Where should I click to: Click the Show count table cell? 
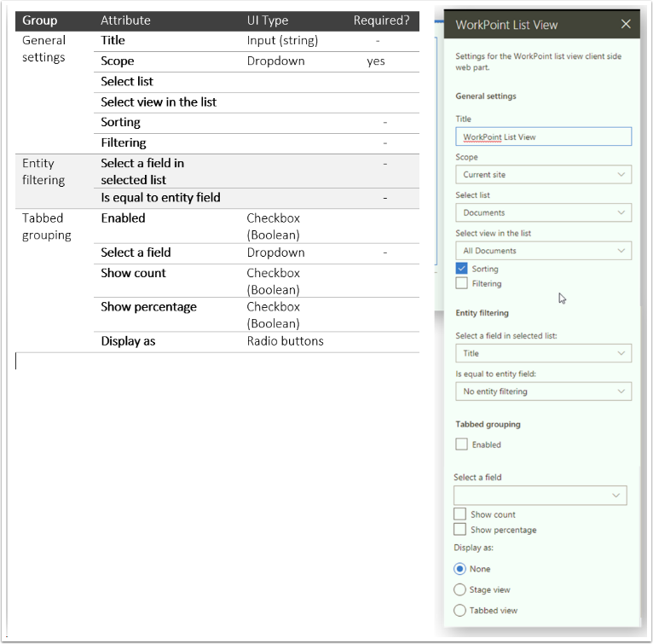pyautogui.click(x=133, y=273)
